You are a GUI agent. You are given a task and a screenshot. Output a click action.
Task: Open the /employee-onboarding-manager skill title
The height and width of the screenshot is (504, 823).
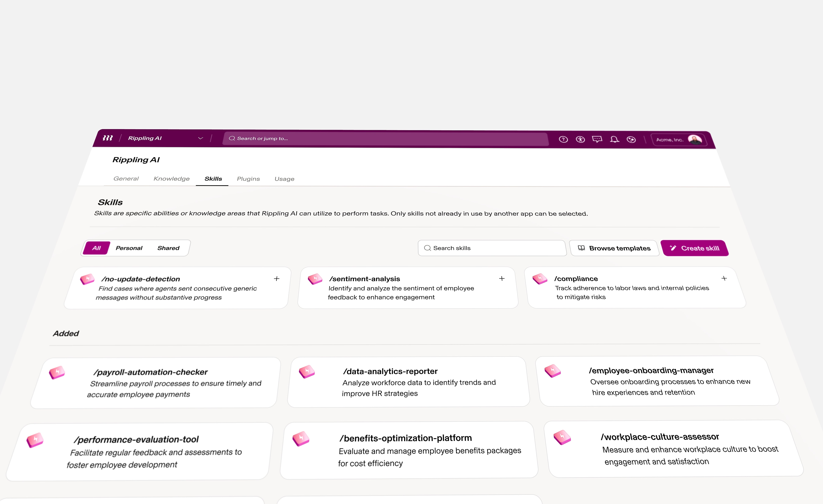pos(651,370)
